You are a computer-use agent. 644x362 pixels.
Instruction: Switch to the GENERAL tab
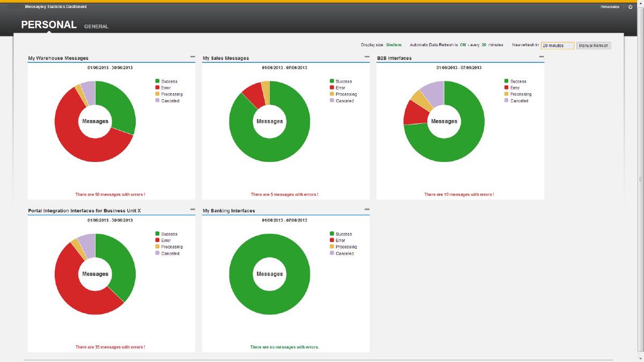tap(96, 26)
